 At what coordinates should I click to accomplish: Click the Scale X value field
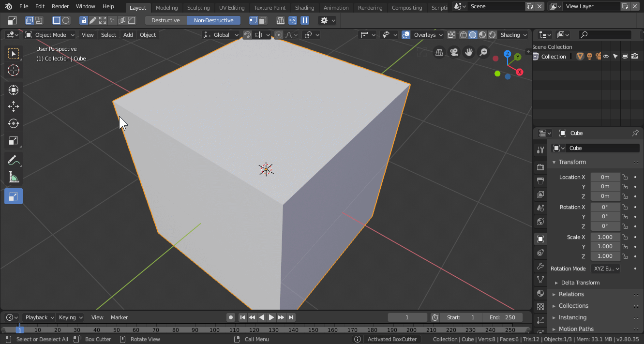605,237
